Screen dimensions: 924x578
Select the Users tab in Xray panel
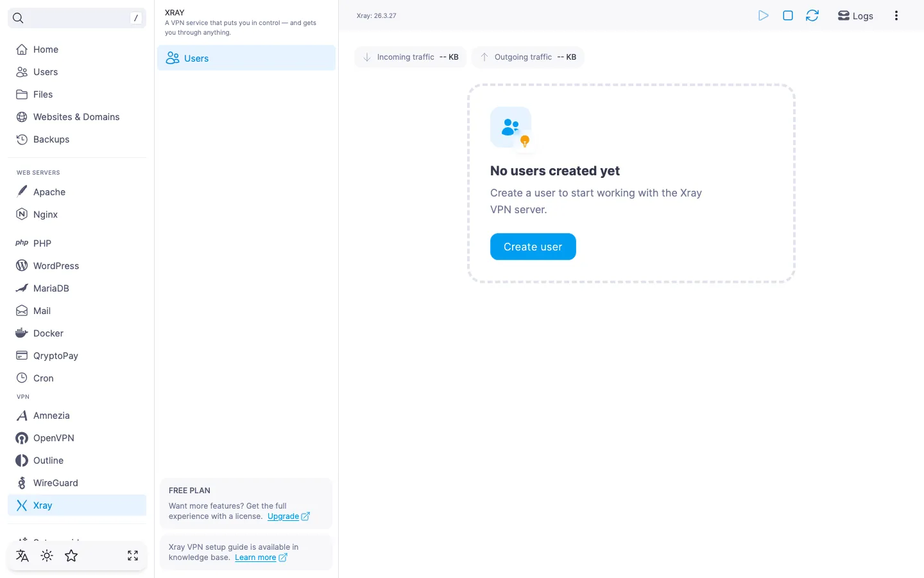246,58
